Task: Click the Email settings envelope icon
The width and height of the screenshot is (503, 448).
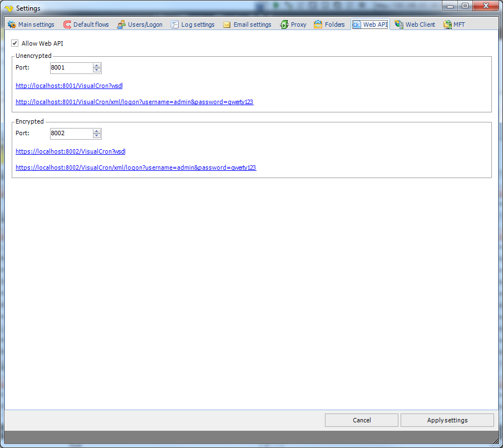Action: point(227,24)
